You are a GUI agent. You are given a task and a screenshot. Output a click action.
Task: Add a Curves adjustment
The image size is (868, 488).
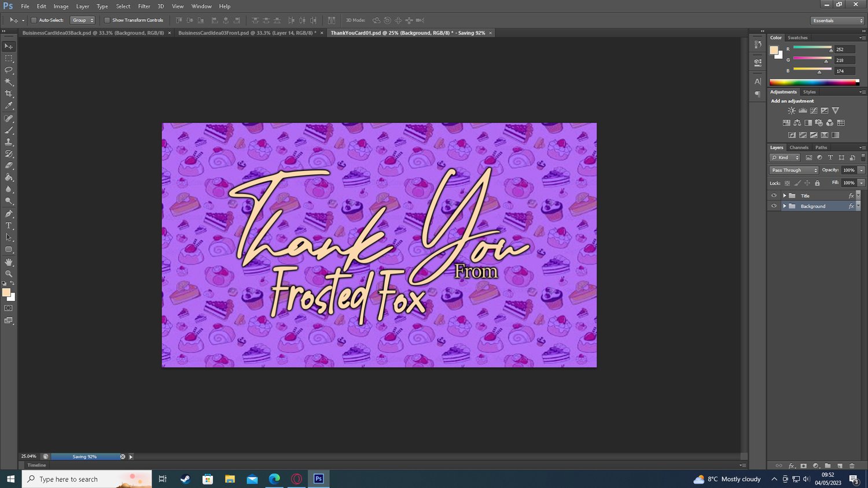click(814, 111)
